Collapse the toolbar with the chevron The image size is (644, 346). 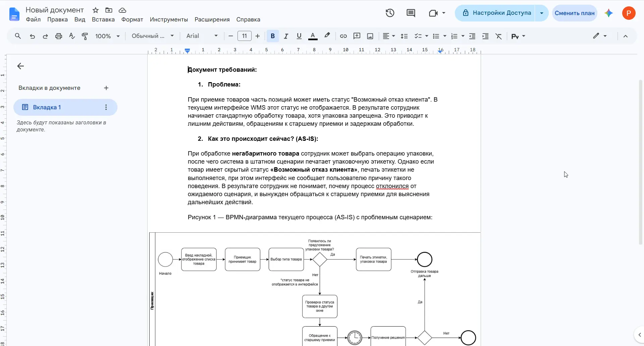tap(626, 36)
